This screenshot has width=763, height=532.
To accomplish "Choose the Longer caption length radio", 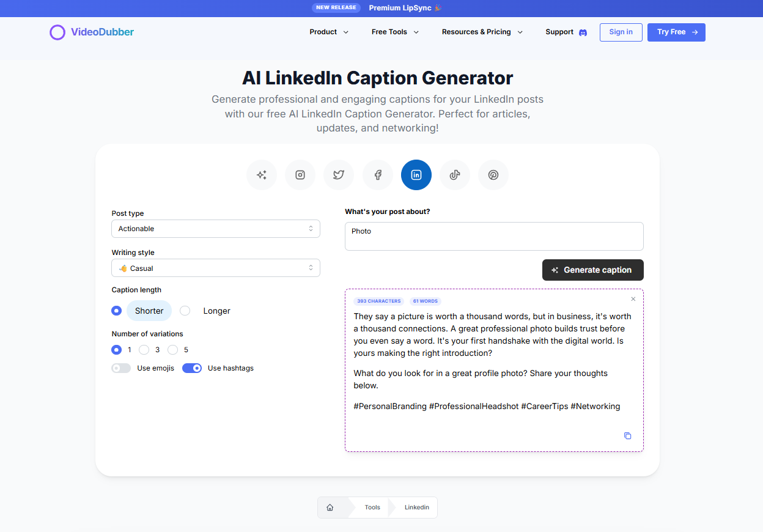I will [x=185, y=311].
